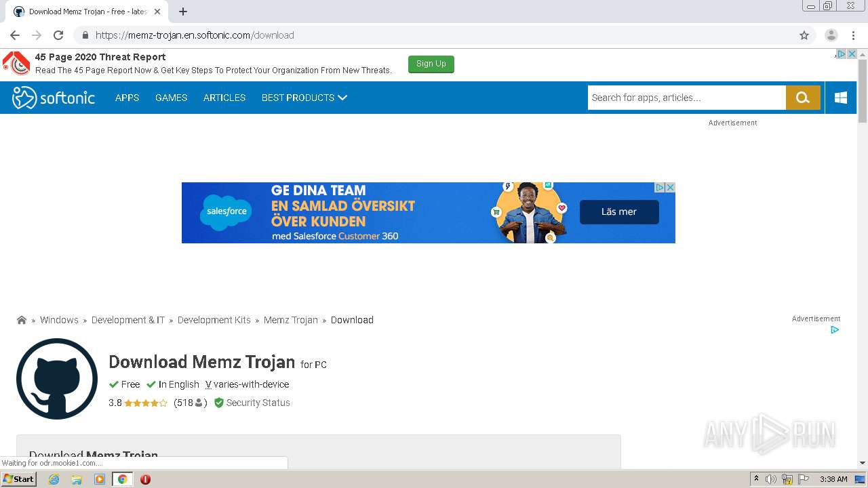Click the 45 Page 2020 Threat Report headline

[100, 57]
